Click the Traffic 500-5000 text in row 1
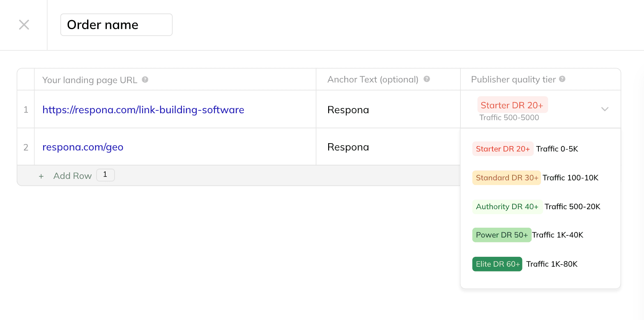This screenshot has width=644, height=320. (x=509, y=118)
